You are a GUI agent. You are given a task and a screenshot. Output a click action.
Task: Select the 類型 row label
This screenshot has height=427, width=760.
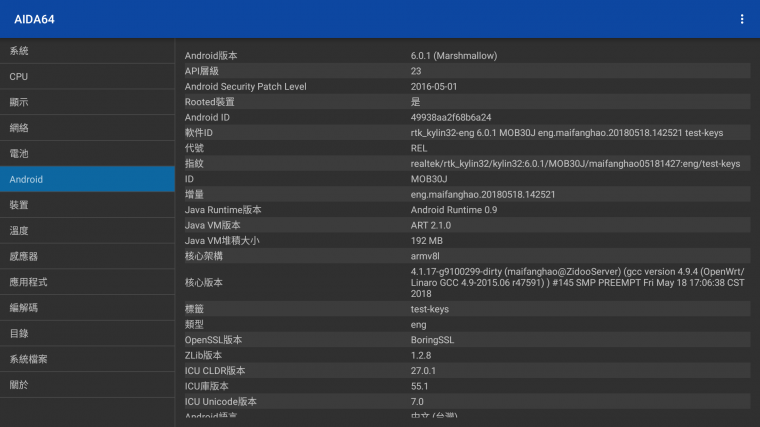pos(194,325)
